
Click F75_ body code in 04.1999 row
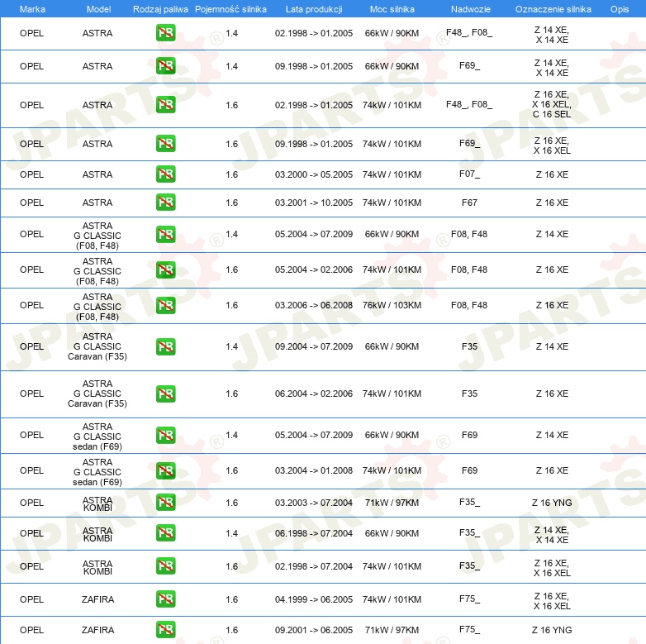[469, 599]
